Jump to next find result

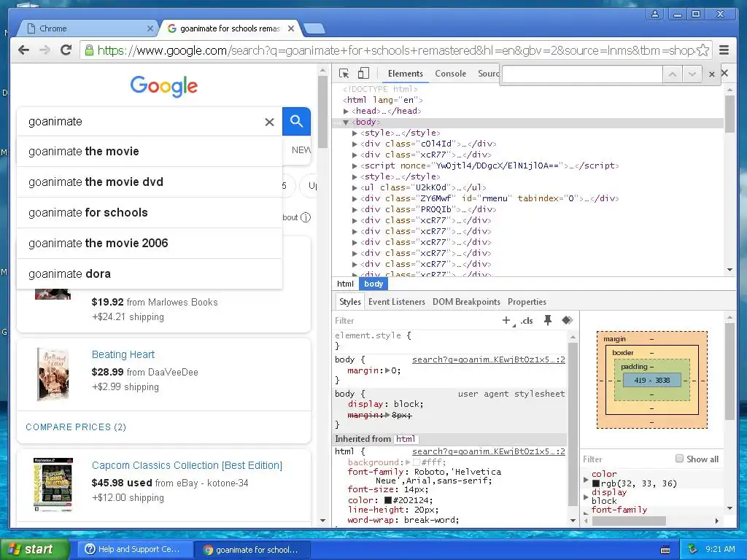coord(692,74)
